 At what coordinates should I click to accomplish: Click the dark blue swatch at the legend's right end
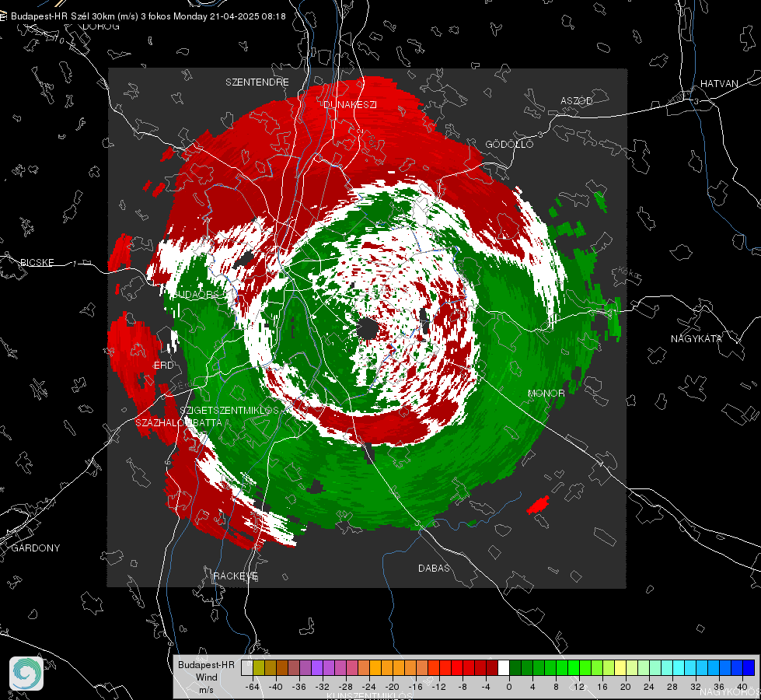[749, 667]
